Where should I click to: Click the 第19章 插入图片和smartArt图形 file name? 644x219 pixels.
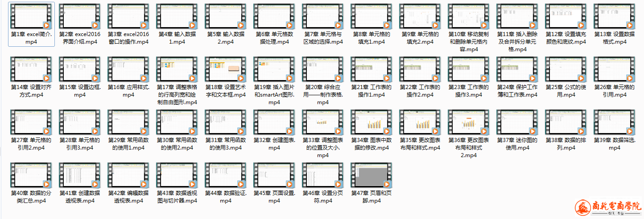tap(274, 94)
